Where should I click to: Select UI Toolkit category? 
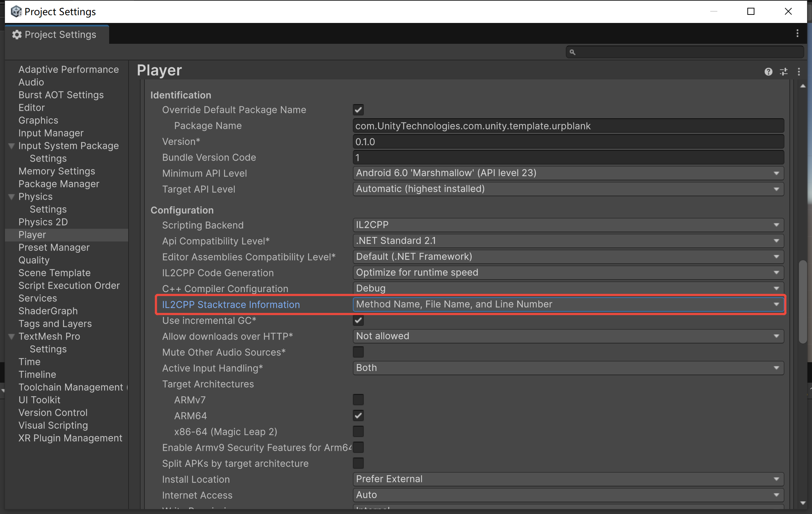click(x=39, y=400)
